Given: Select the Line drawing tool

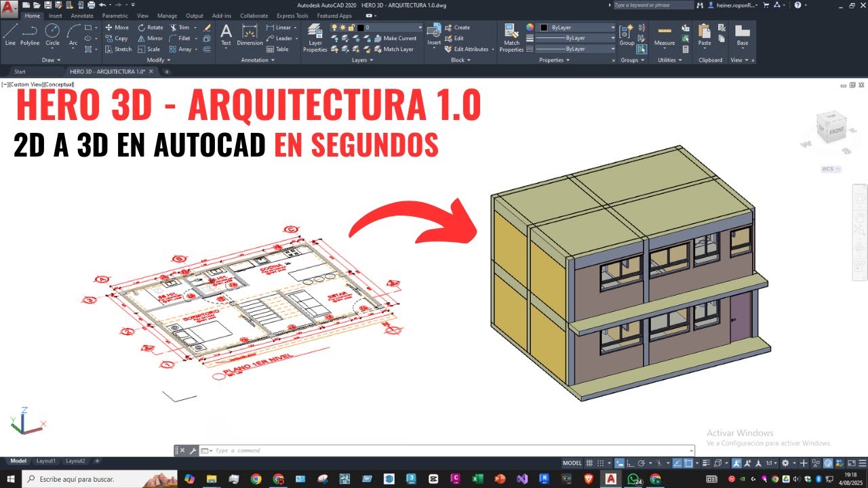Looking at the screenshot, I should tap(10, 34).
